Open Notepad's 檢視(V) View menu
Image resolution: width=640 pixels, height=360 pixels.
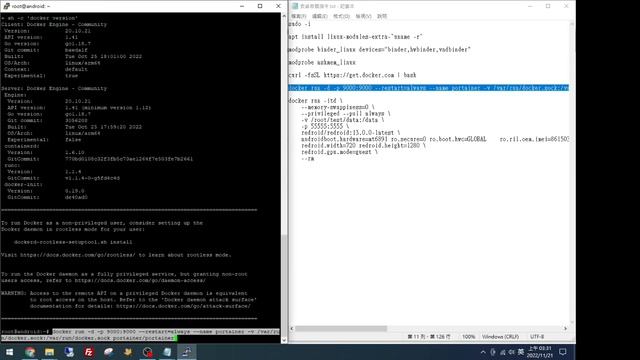click(363, 16)
